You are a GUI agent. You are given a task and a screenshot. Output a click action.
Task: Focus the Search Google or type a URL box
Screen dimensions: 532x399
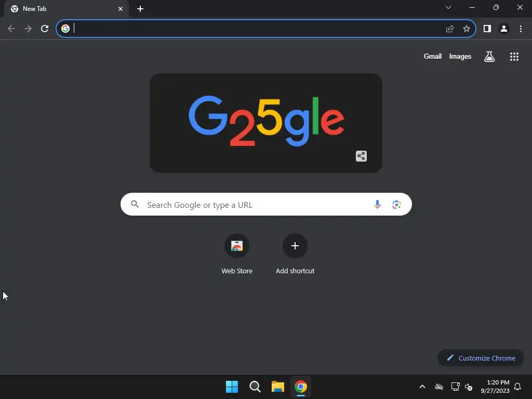(266, 204)
